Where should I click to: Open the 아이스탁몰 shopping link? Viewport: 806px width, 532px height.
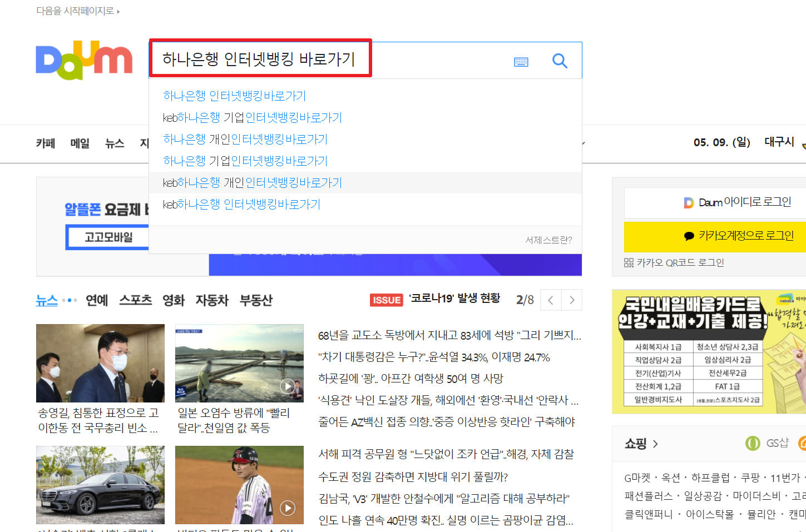click(x=710, y=514)
